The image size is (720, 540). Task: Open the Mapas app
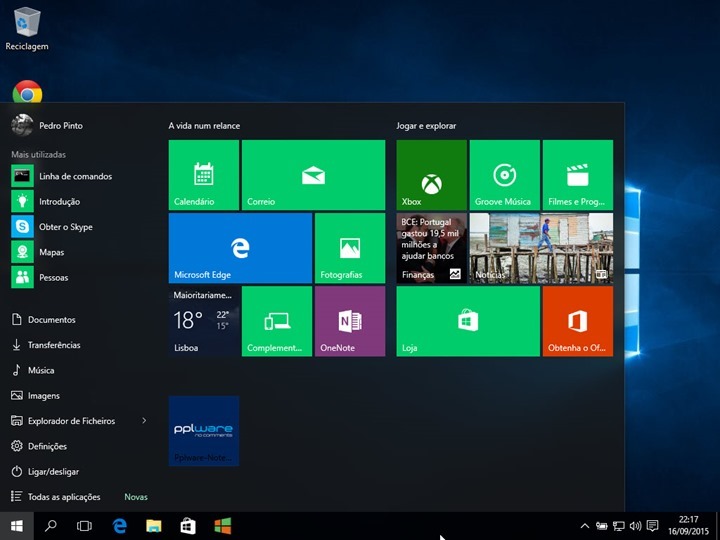[x=38, y=252]
